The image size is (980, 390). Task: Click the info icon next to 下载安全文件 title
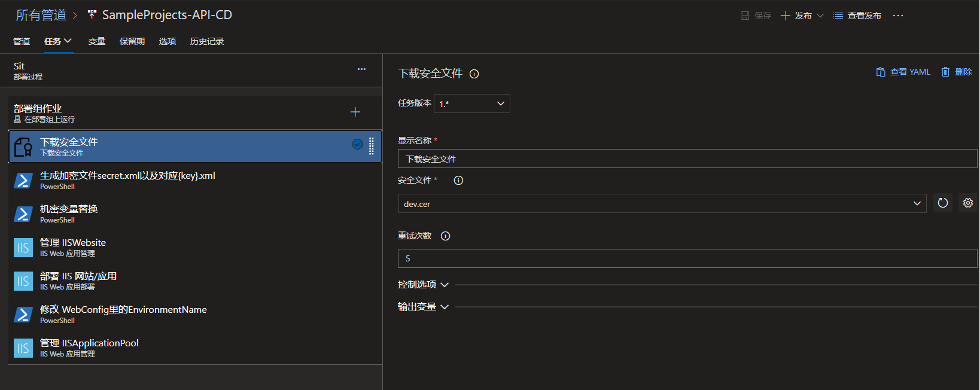[x=474, y=74]
